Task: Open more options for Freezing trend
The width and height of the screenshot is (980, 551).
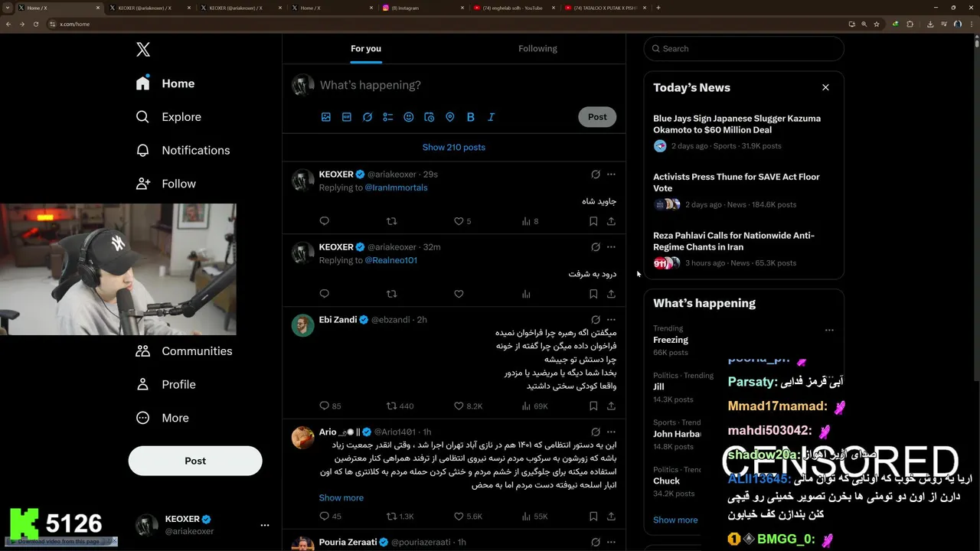Action: (829, 331)
